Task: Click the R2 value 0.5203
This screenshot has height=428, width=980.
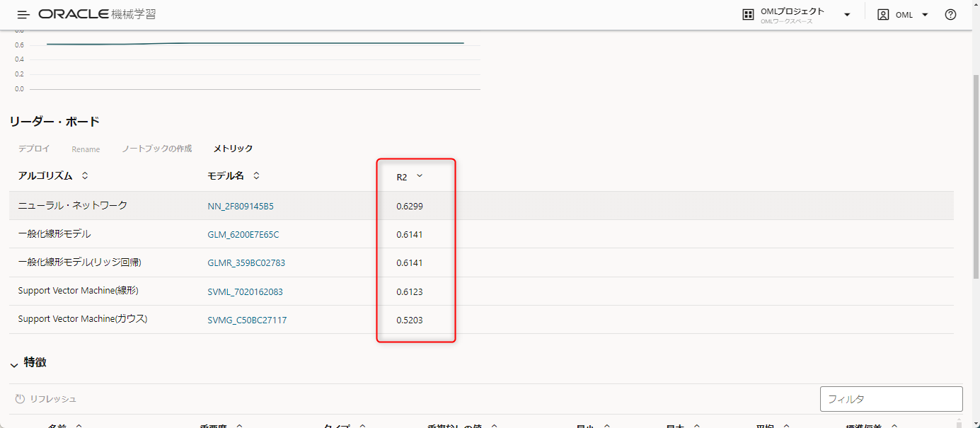Action: 410,320
